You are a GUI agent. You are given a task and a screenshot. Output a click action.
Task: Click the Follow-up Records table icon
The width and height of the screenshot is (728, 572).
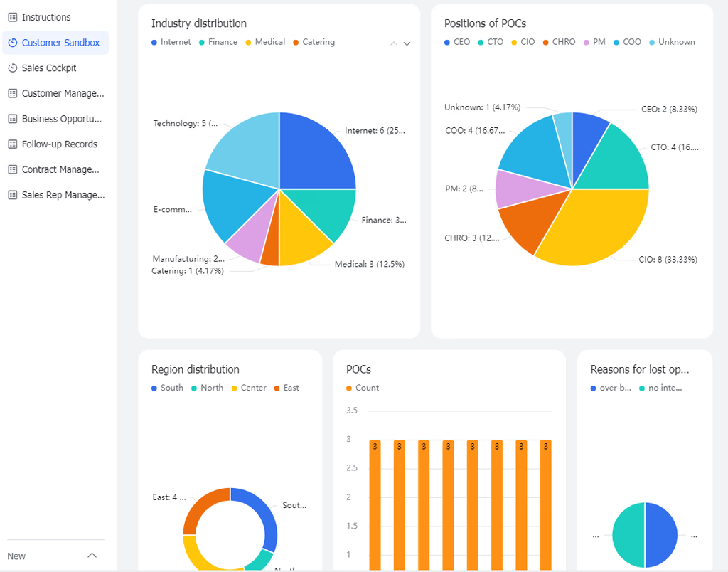pyautogui.click(x=13, y=144)
